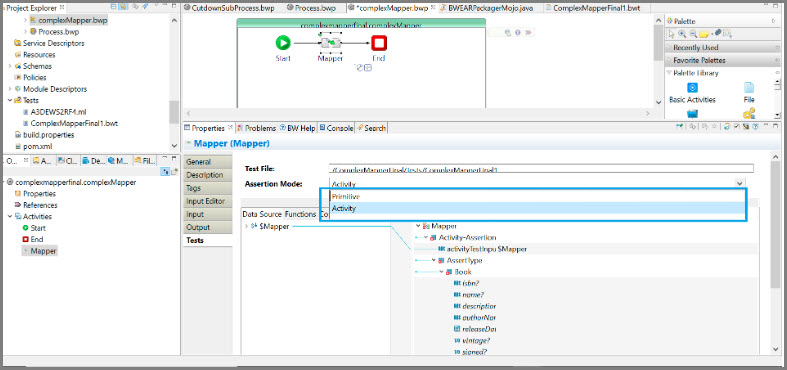Open the Assertion Mode dropdown arrow
This screenshot has width=787, height=370.
[x=739, y=184]
